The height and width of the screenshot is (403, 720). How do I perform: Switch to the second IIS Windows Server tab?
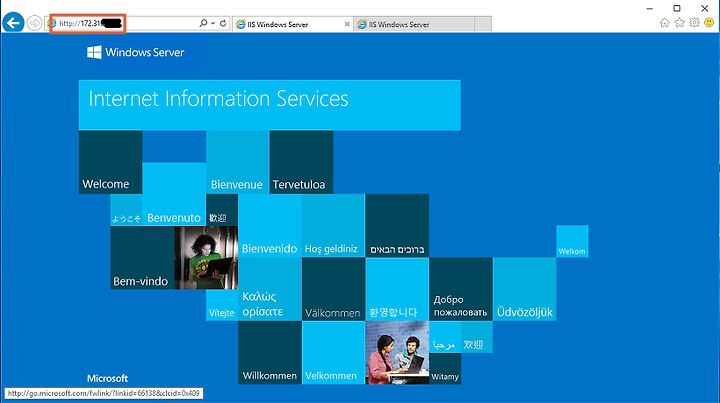pyautogui.click(x=414, y=24)
